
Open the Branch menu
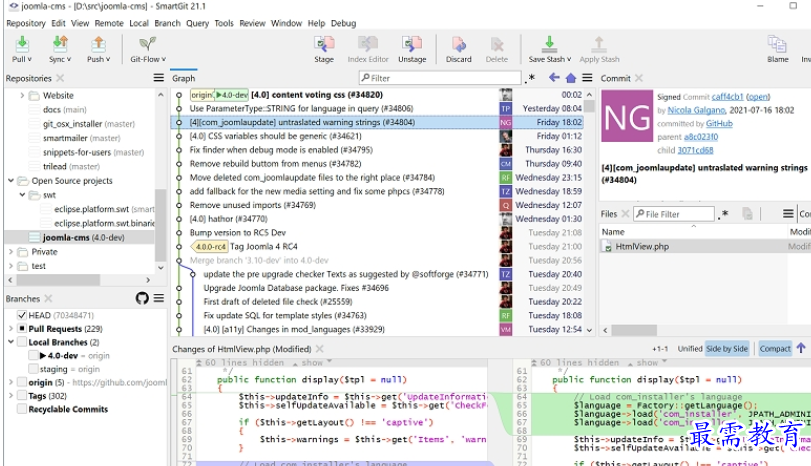tap(167, 23)
